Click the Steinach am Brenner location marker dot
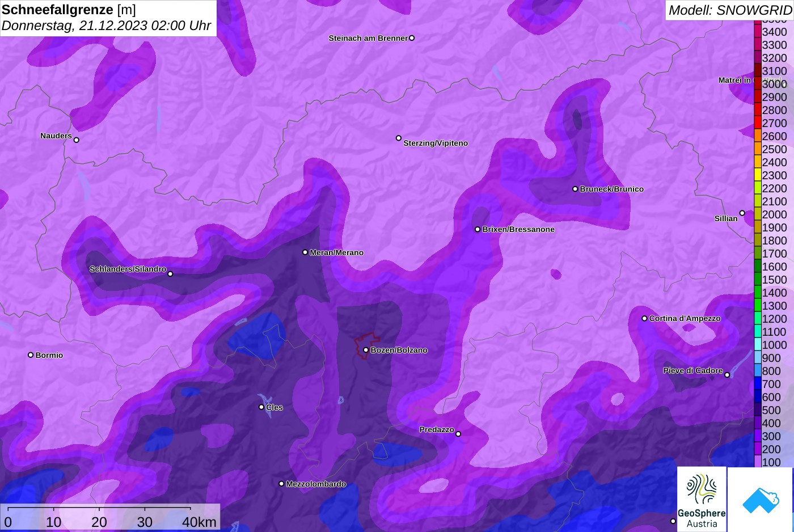Viewport: 794px width, 532px height. [412, 38]
